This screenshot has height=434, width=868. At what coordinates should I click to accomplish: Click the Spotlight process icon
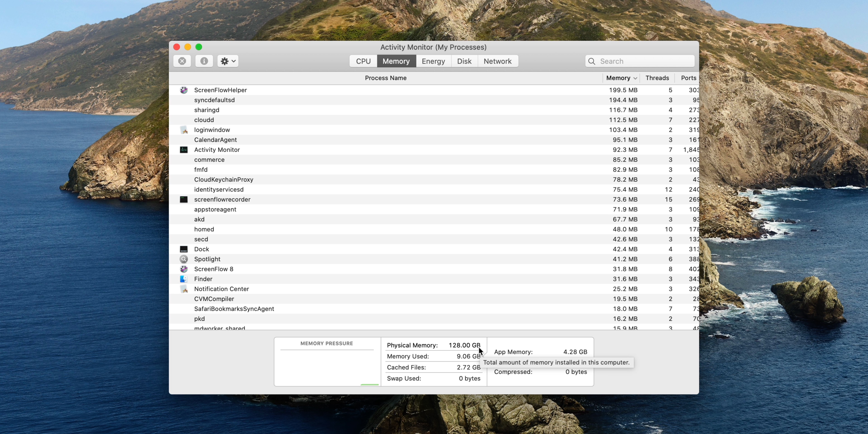click(x=184, y=259)
